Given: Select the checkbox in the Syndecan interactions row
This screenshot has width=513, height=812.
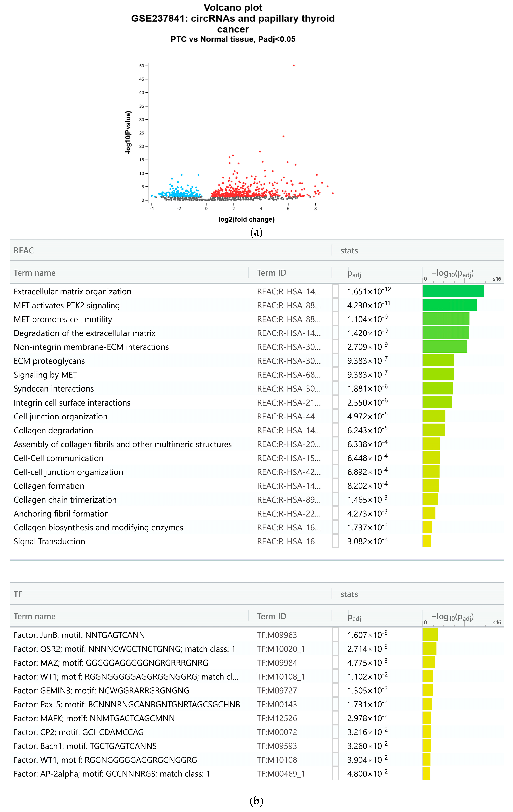Looking at the screenshot, I should click(x=335, y=388).
